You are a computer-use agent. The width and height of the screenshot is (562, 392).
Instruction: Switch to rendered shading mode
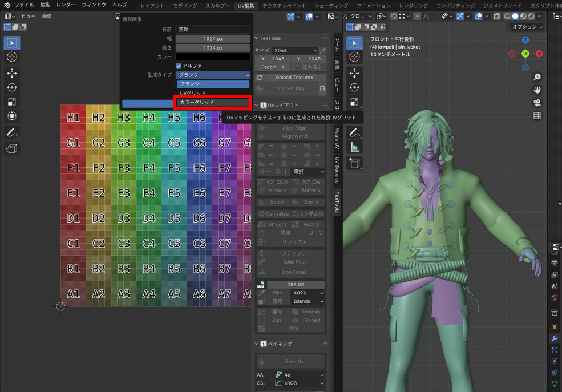pos(532,17)
